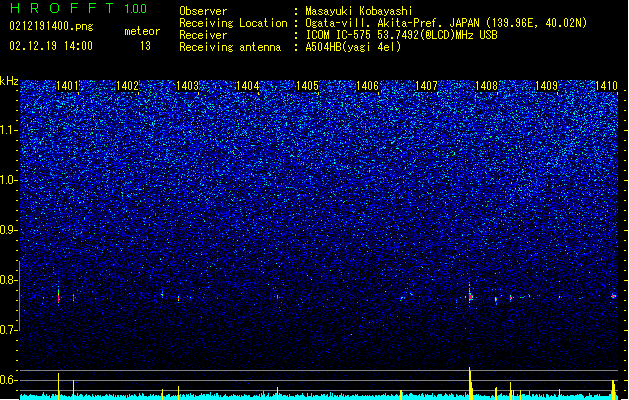The image size is (629, 400).
Task: Click the 1405 time axis marker
Action: click(x=307, y=86)
